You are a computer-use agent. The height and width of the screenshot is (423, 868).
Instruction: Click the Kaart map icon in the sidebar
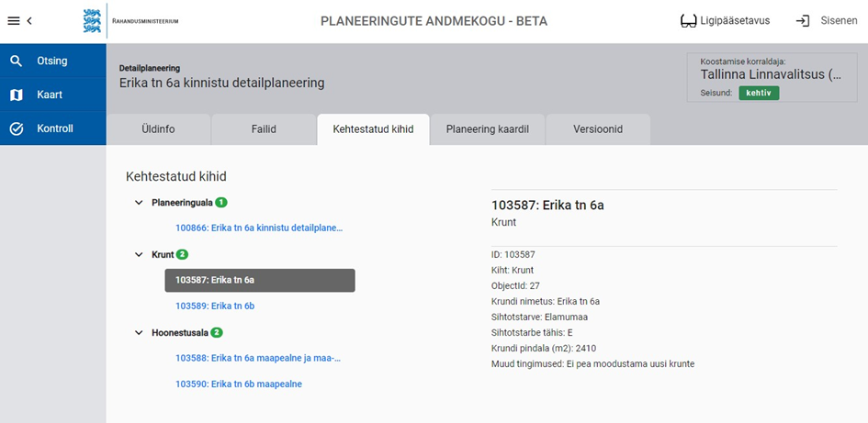click(x=17, y=95)
